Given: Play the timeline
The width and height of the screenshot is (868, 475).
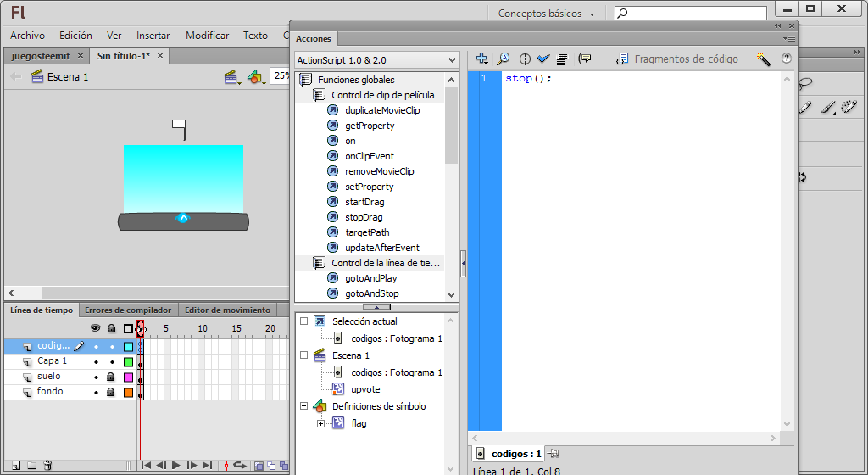Looking at the screenshot, I should click(x=176, y=465).
